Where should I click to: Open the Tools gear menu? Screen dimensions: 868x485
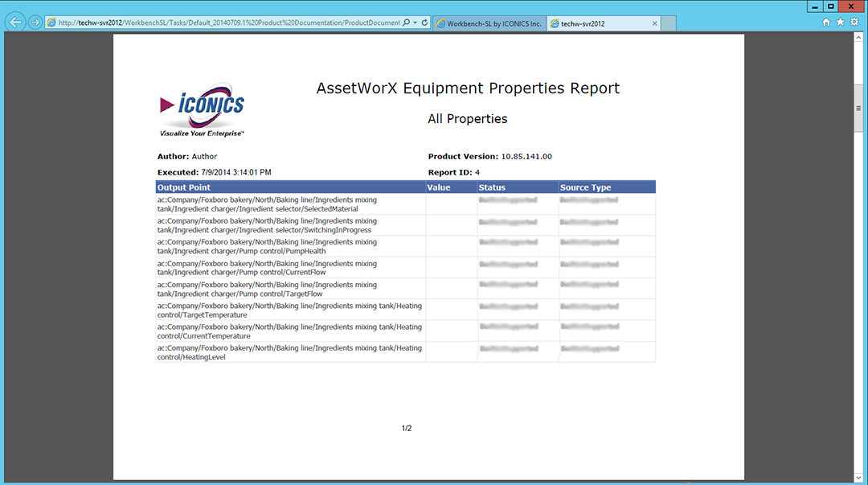pyautogui.click(x=854, y=23)
